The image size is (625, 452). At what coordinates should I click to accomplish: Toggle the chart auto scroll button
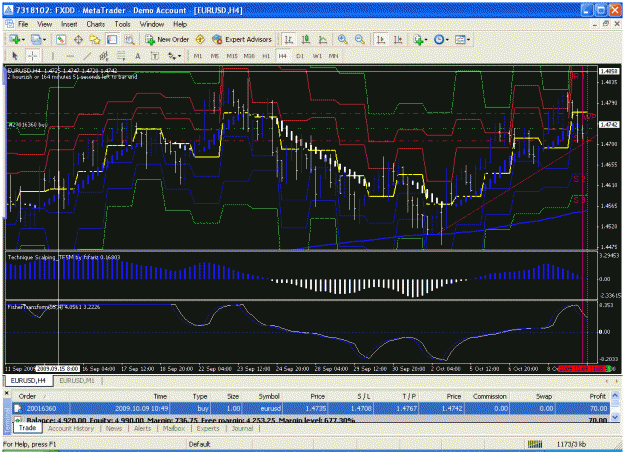point(381,39)
